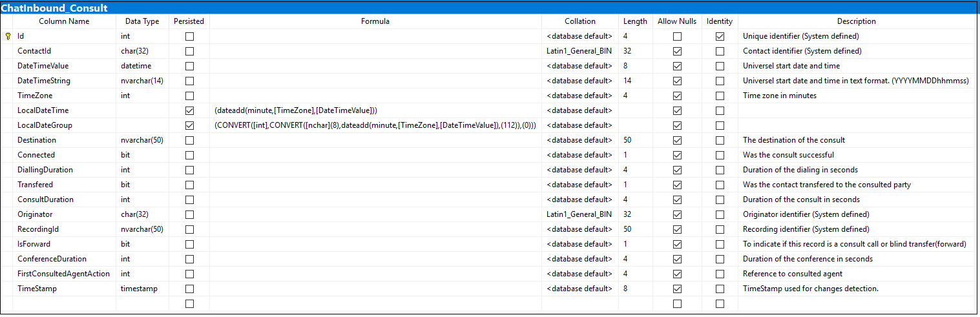Enable Persisted checkbox for TimeZone row
This screenshot has width=980, height=317.
click(x=189, y=96)
